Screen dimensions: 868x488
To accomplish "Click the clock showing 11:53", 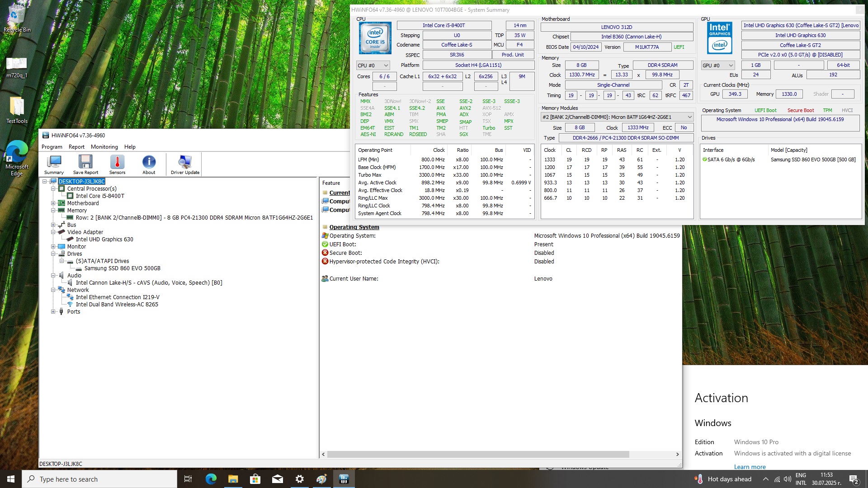I will click(826, 475).
